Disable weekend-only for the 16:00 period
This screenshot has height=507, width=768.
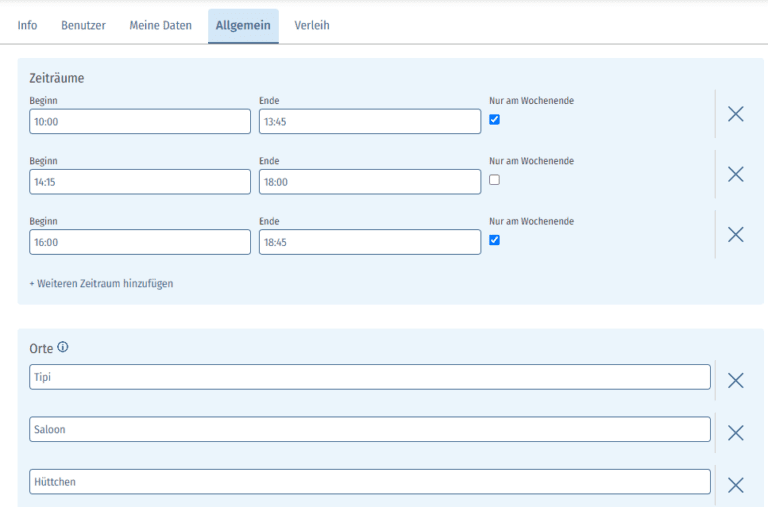pyautogui.click(x=494, y=240)
